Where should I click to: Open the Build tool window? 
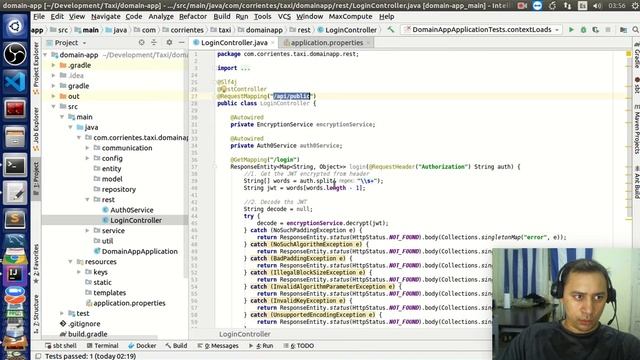(x=176, y=346)
